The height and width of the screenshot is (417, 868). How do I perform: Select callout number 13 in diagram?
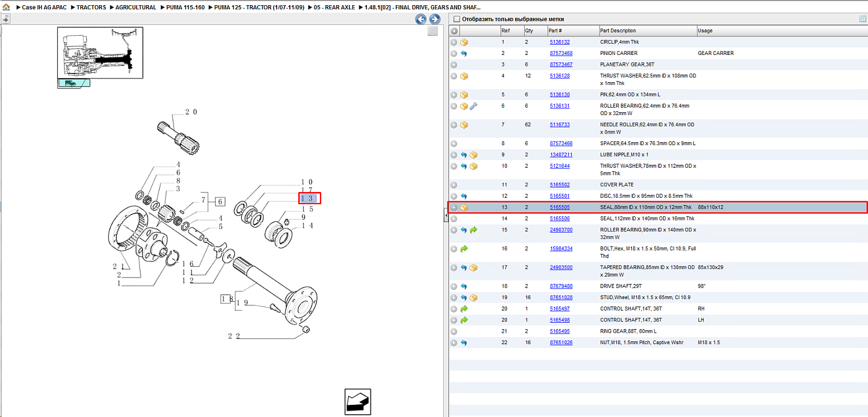[x=310, y=199]
